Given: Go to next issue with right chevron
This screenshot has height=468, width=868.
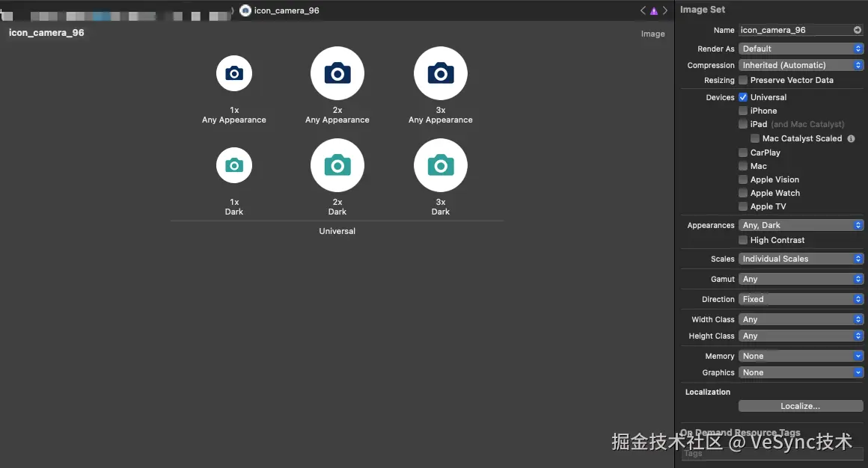Looking at the screenshot, I should click(664, 10).
